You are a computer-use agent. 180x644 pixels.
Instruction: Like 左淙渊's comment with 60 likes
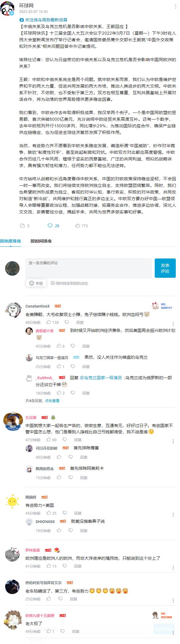coord(49,439)
